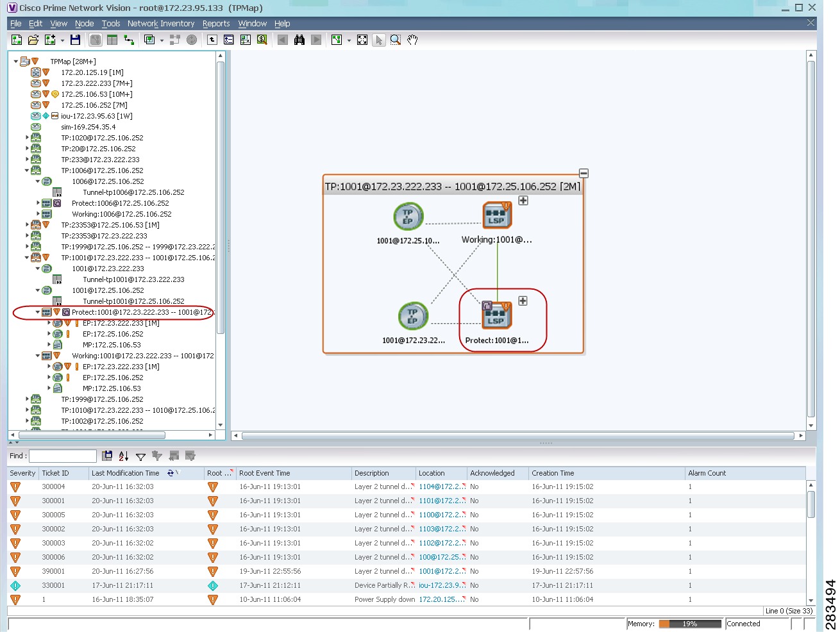
Task: Collapse the TP:1001 aggregation with minus box
Action: tap(584, 173)
